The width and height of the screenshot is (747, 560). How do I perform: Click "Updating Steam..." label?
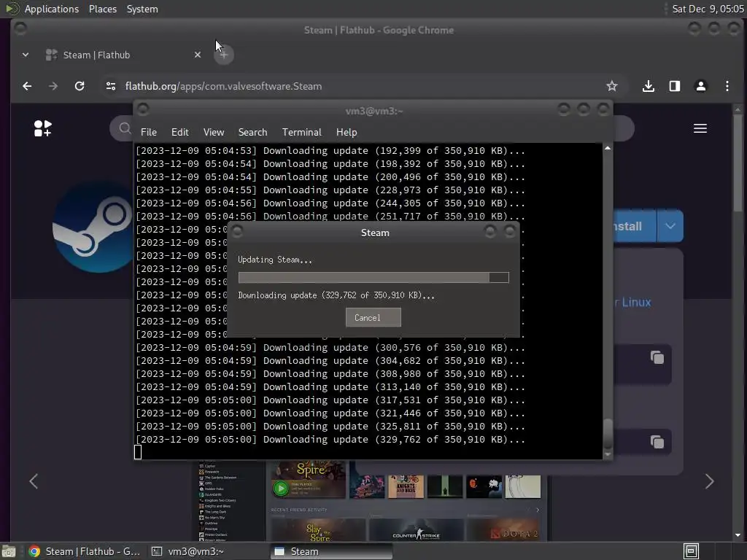[275, 260]
